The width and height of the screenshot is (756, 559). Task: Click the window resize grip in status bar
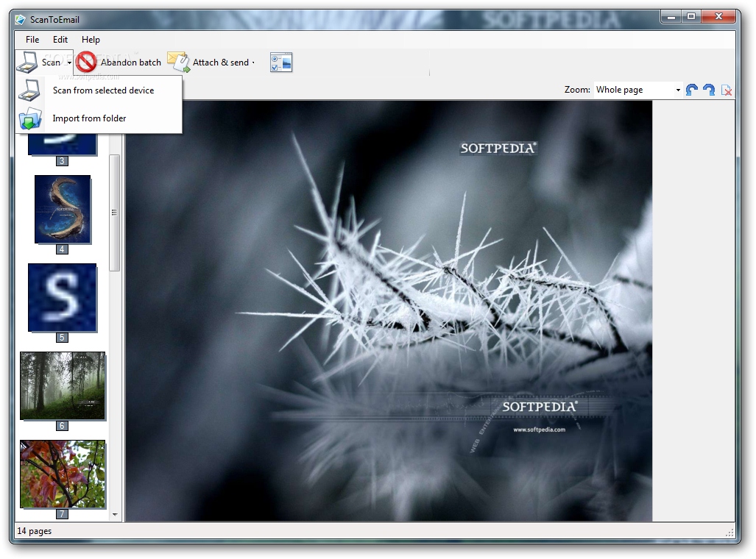coord(730,533)
